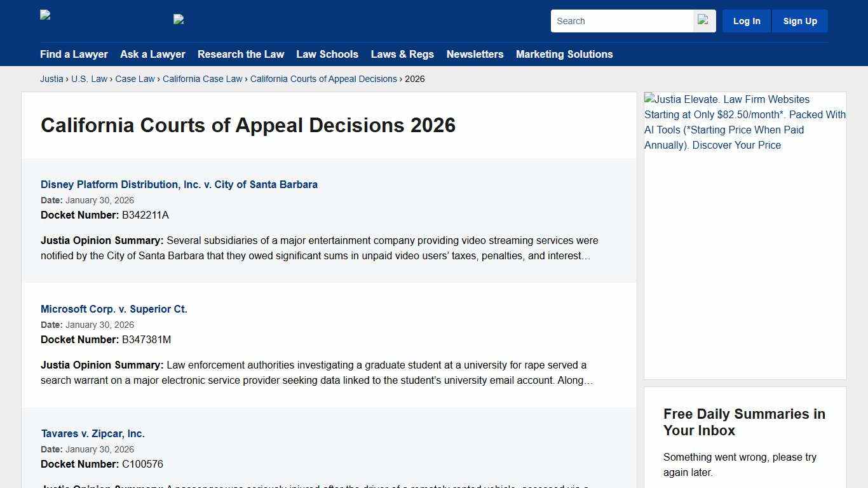Click the California Courts of Appeal Decisions breadcrumb
868x488 pixels.
pos(323,79)
